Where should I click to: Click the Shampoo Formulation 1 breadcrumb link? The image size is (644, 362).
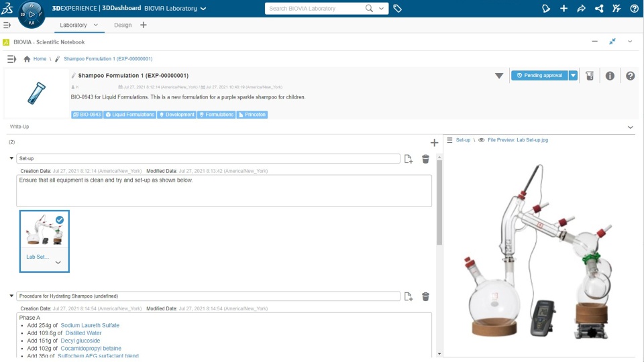pos(108,59)
